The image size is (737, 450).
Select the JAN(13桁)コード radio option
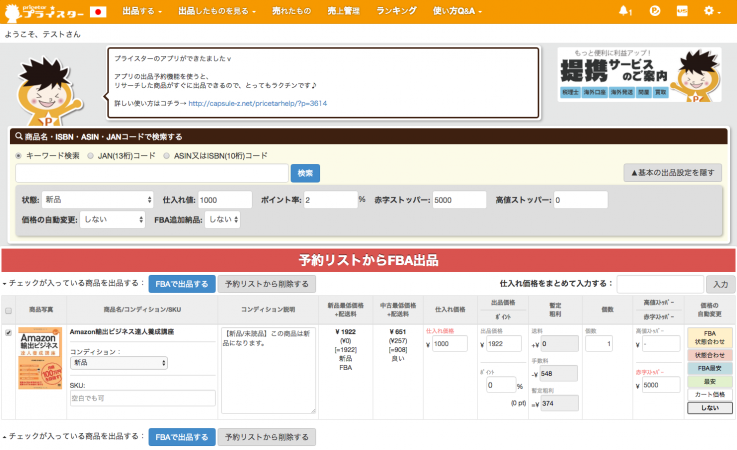point(90,156)
